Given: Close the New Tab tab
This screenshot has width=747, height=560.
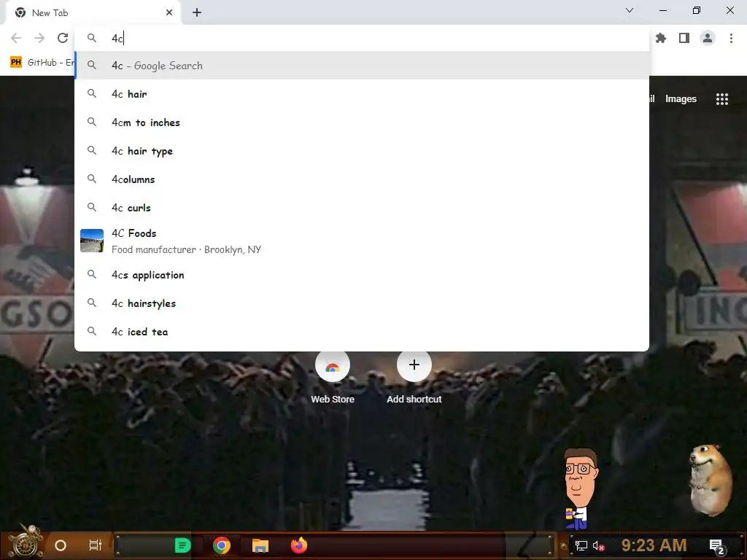Looking at the screenshot, I should click(169, 13).
